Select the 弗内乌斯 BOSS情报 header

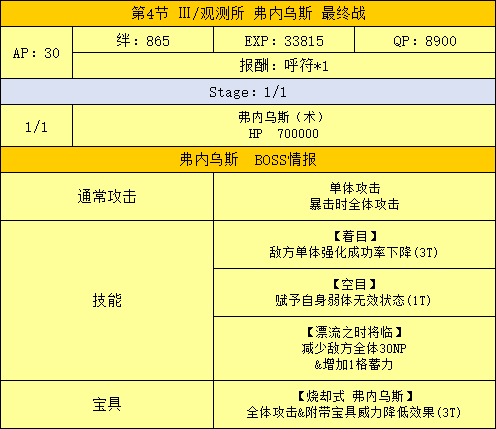point(248,160)
